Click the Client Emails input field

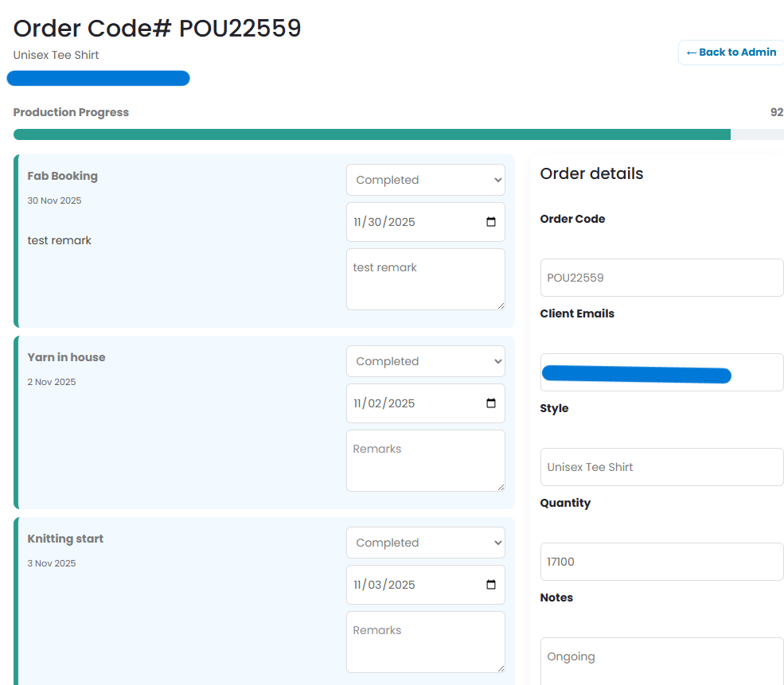point(661,372)
